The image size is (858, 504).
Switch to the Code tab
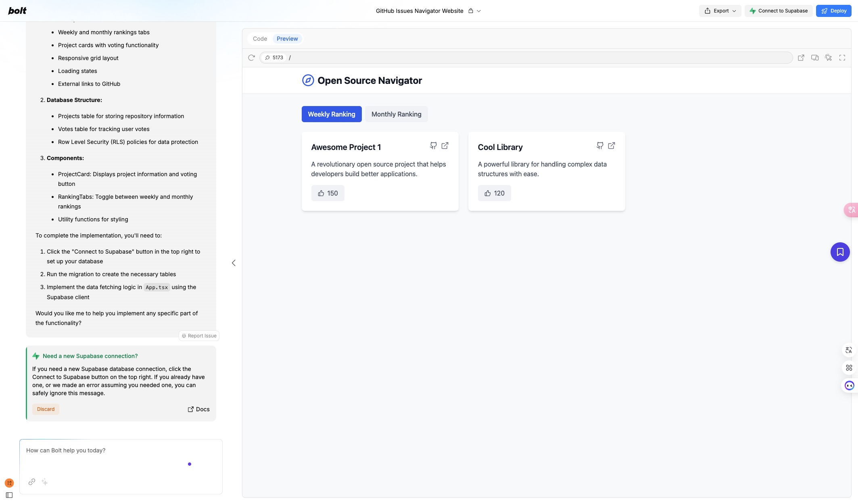click(x=260, y=39)
